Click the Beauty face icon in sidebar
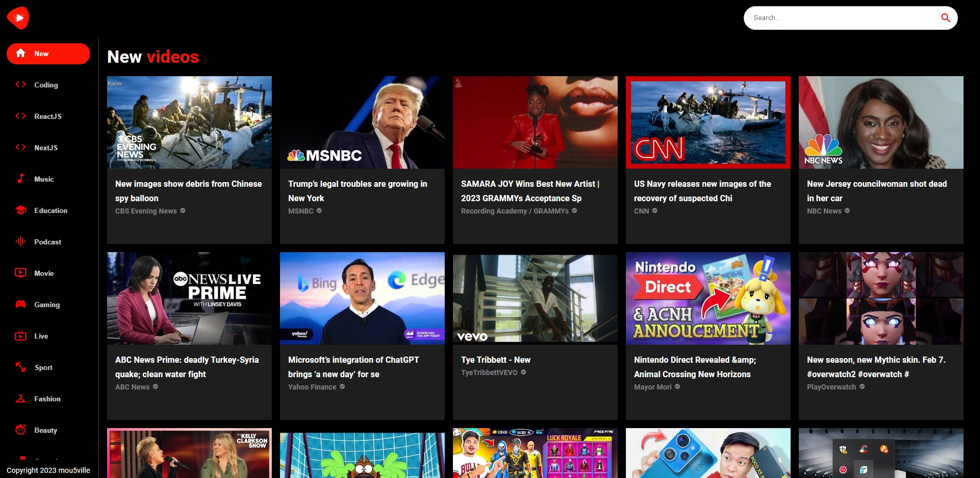Image resolution: width=980 pixels, height=478 pixels. click(21, 430)
